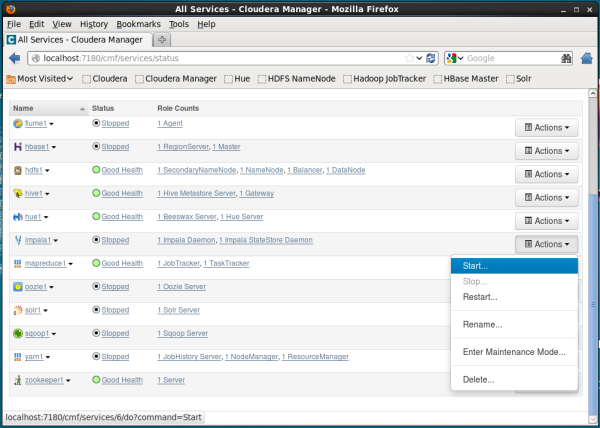600x428 pixels.
Task: Click the stopped status icon for yarn1
Action: [x=96, y=356]
